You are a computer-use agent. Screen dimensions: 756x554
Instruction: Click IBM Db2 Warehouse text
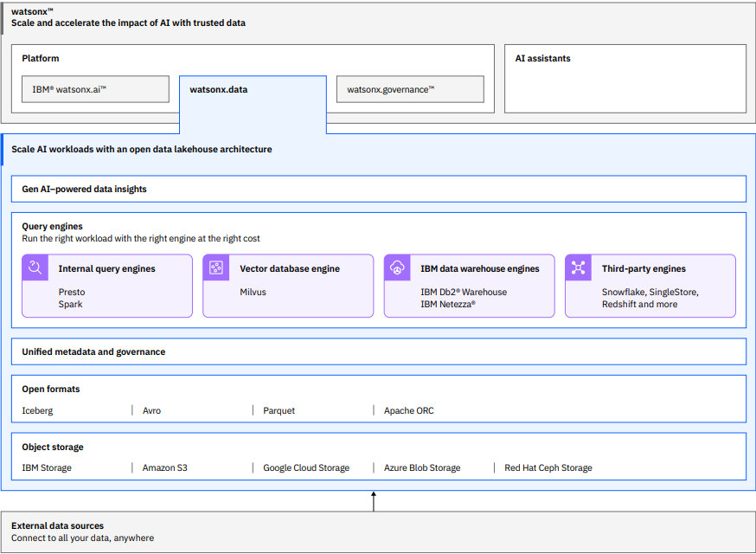[x=464, y=292]
